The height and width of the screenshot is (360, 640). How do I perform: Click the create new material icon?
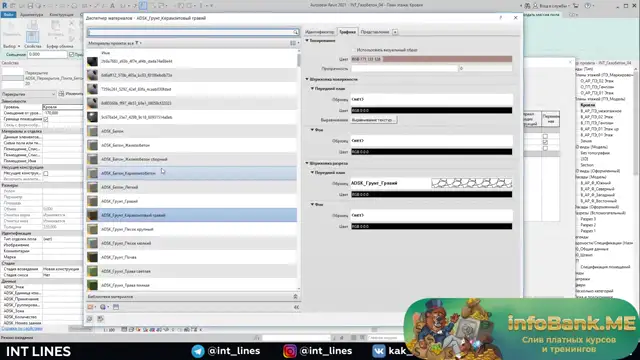(x=91, y=307)
